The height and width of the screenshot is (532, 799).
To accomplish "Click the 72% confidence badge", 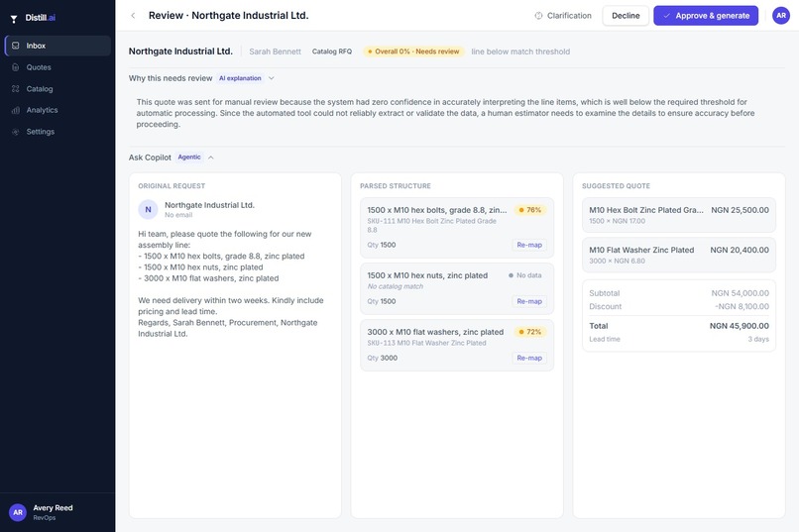I will coord(530,332).
